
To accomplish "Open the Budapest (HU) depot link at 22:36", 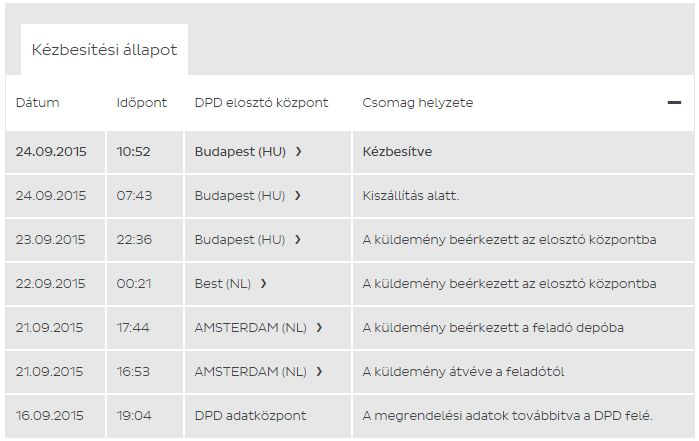I will (x=240, y=240).
